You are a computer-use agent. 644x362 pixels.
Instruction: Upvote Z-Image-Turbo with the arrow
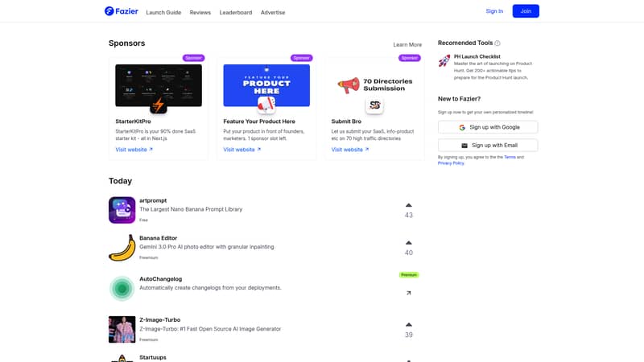pyautogui.click(x=408, y=325)
